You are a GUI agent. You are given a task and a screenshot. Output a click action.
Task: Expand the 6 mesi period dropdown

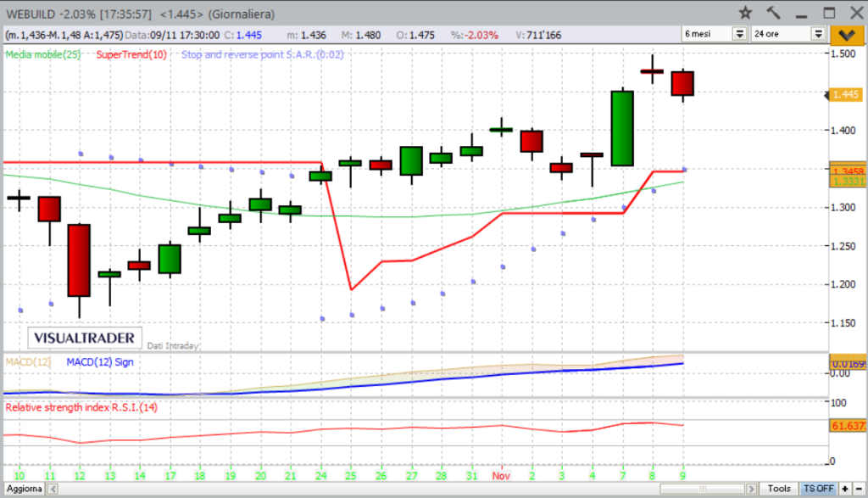point(739,34)
